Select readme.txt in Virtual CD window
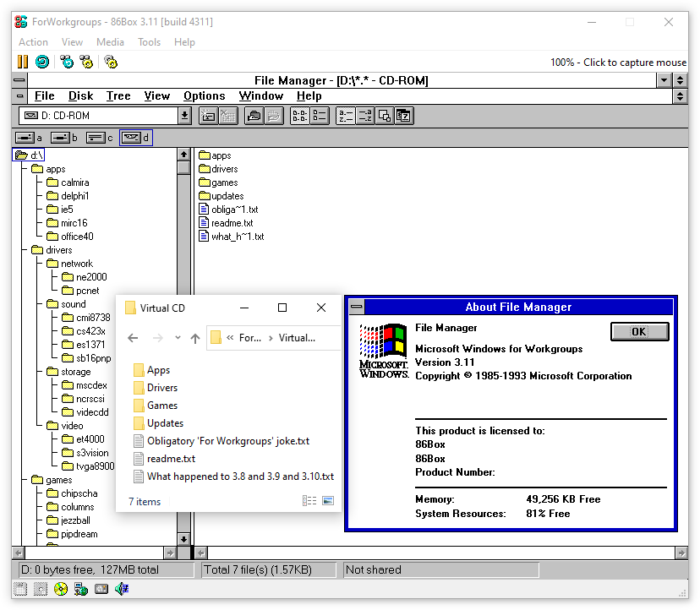Image resolution: width=700 pixels, height=610 pixels. [x=164, y=458]
